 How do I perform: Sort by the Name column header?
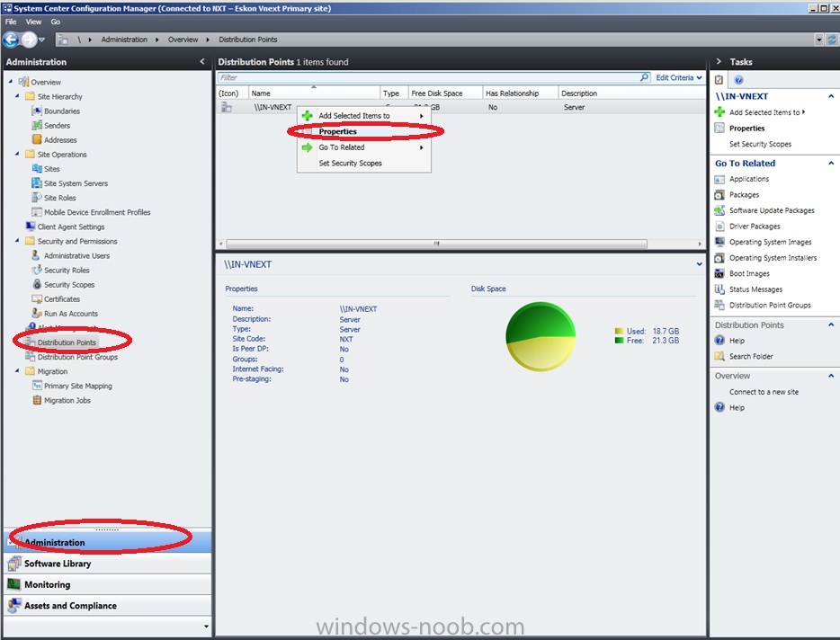315,93
